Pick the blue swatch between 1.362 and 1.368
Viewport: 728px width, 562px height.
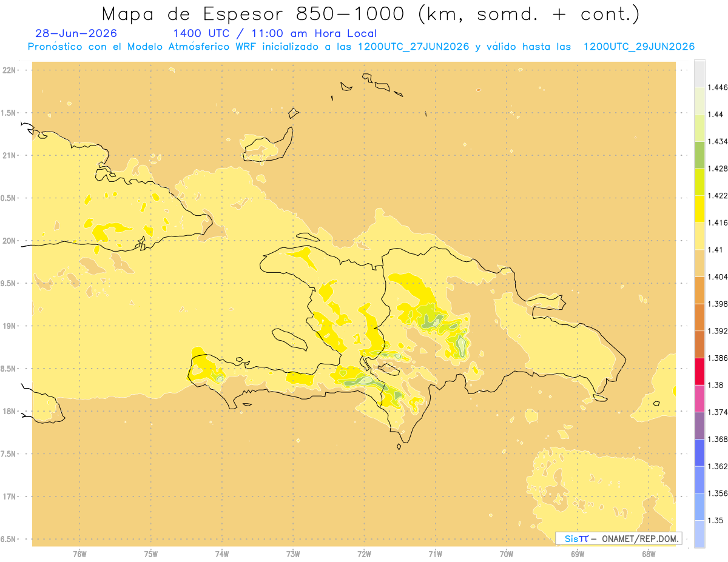[x=699, y=452]
